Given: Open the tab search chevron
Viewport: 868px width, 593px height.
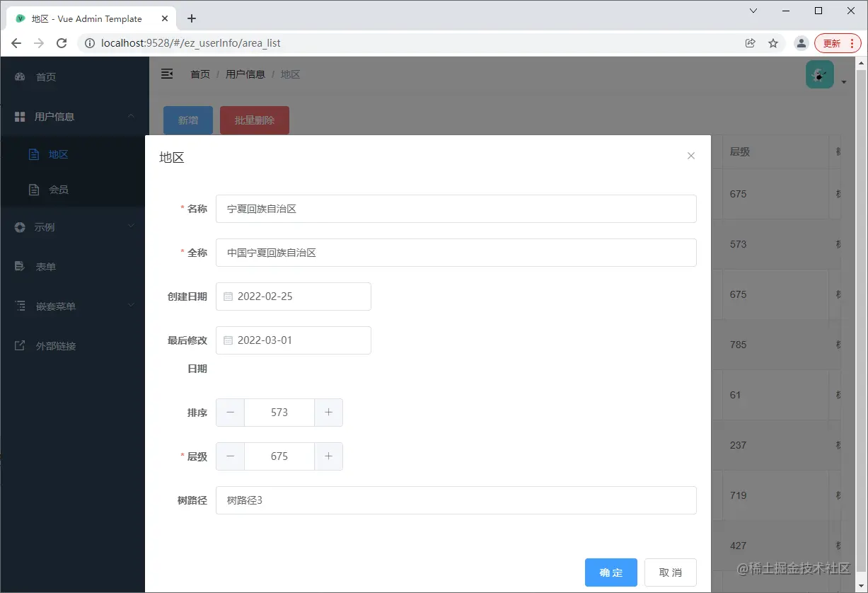Looking at the screenshot, I should [x=753, y=11].
